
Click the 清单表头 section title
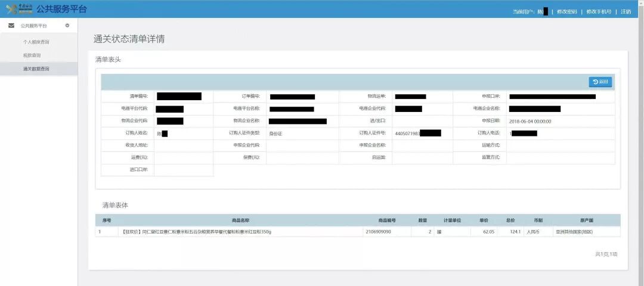pos(108,60)
